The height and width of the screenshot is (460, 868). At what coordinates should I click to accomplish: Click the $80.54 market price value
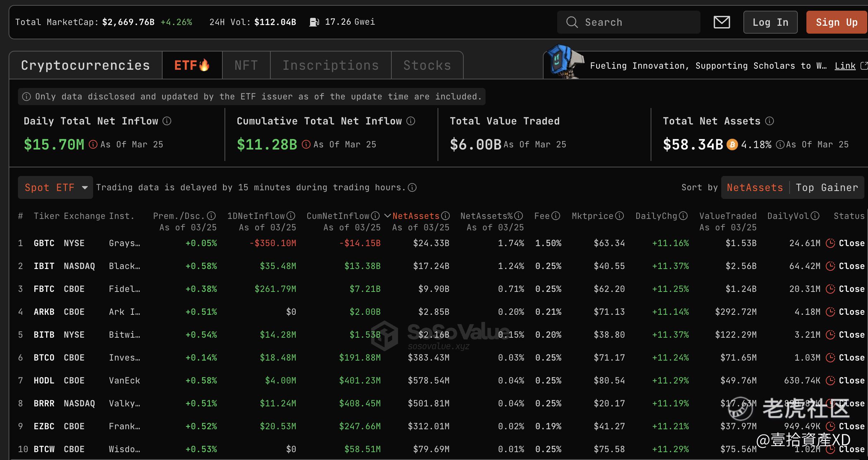(609, 381)
